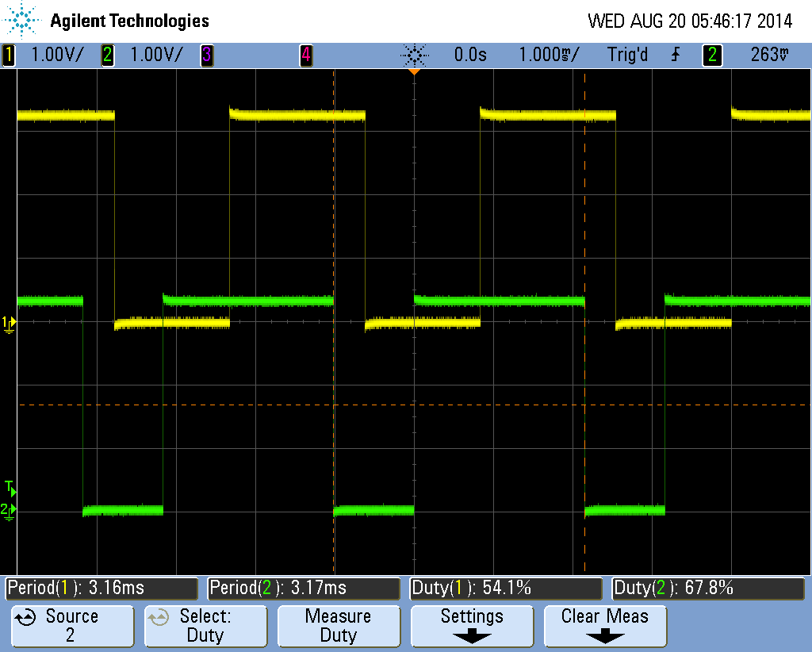Toggle the Trig'd status indicator
Viewport: 812px width, 652px height.
point(626,55)
